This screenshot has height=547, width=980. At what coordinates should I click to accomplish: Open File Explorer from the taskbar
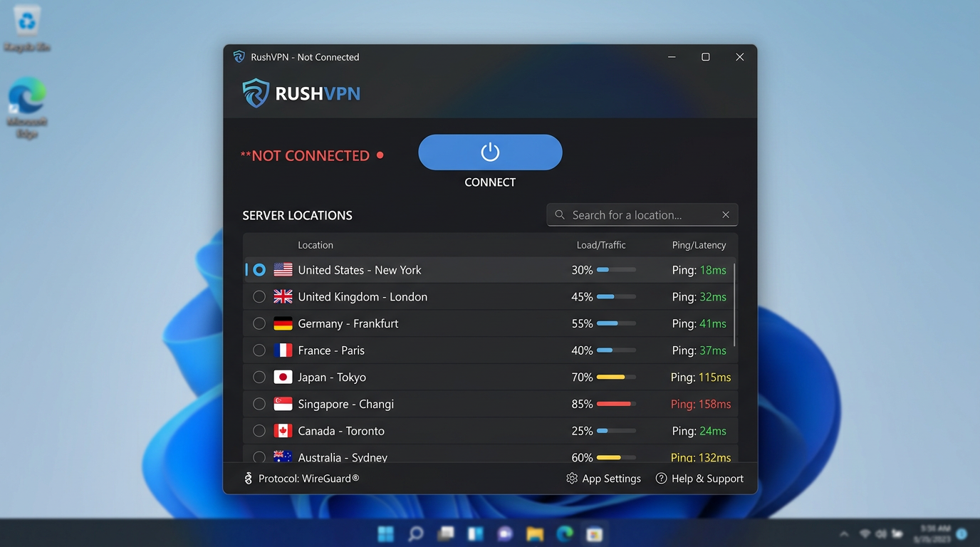click(x=535, y=533)
